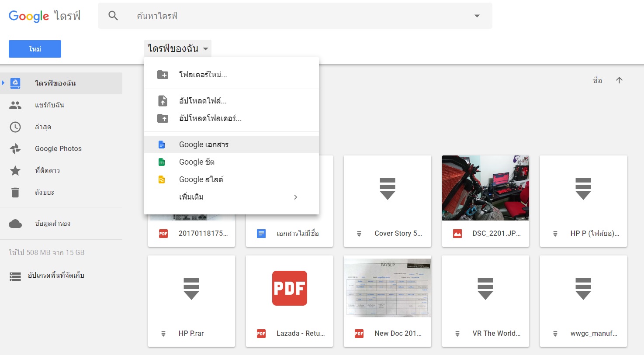The width and height of the screenshot is (644, 355).
Task: Select Google เอกสาร from menu
Action: click(x=204, y=145)
